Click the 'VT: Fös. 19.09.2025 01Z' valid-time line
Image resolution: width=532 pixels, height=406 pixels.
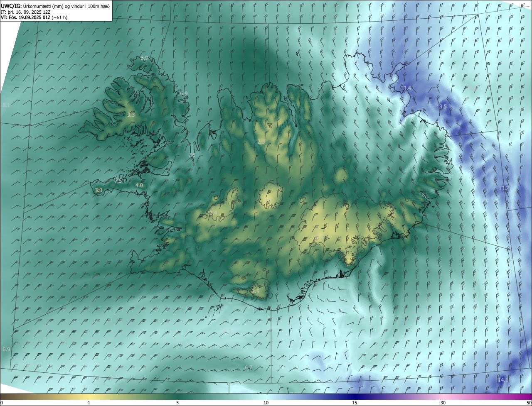pyautogui.click(x=25, y=17)
